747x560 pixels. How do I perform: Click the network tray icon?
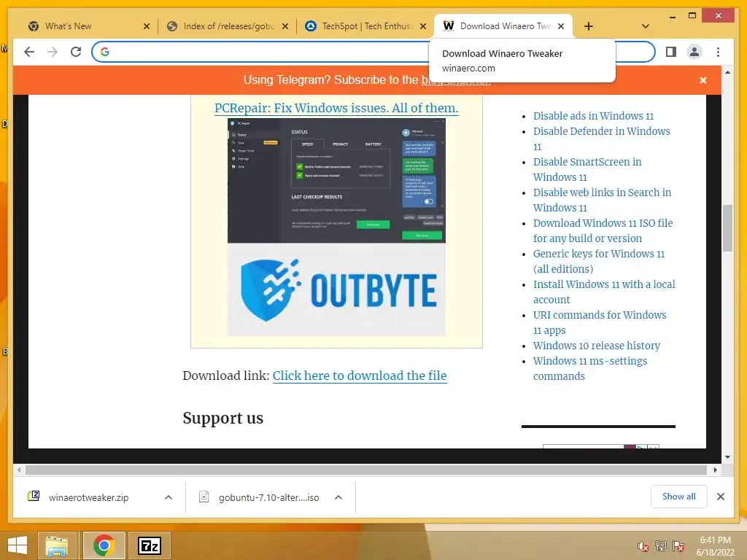click(661, 546)
